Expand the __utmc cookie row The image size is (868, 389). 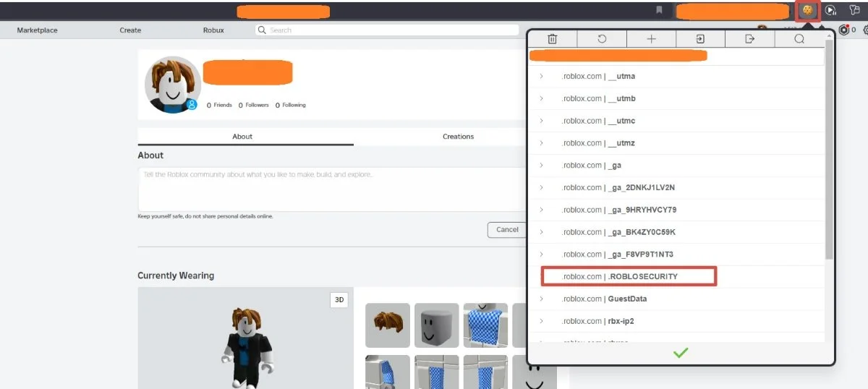pyautogui.click(x=541, y=121)
